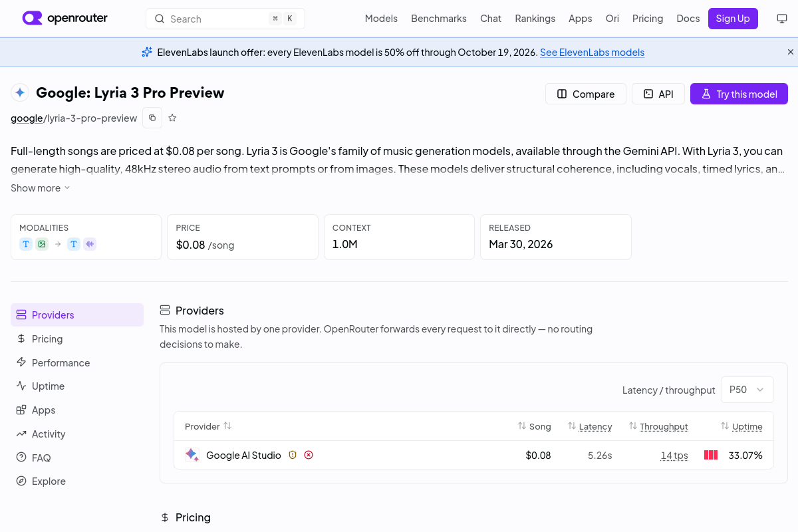
Task: Expand description with Show more
Action: coord(40,188)
